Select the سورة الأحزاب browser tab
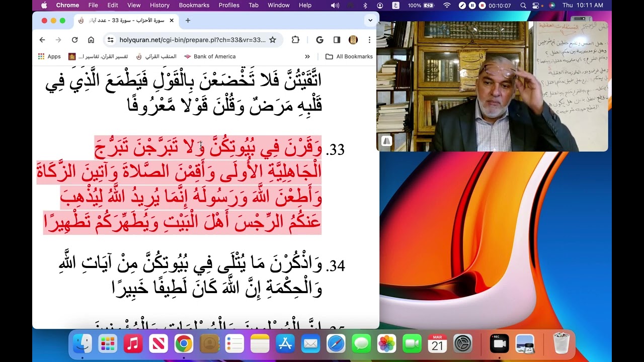The image size is (644, 362). (126, 21)
